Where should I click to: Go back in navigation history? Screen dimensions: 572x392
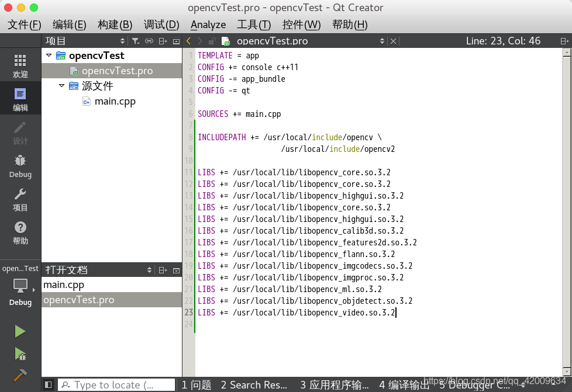[188, 41]
